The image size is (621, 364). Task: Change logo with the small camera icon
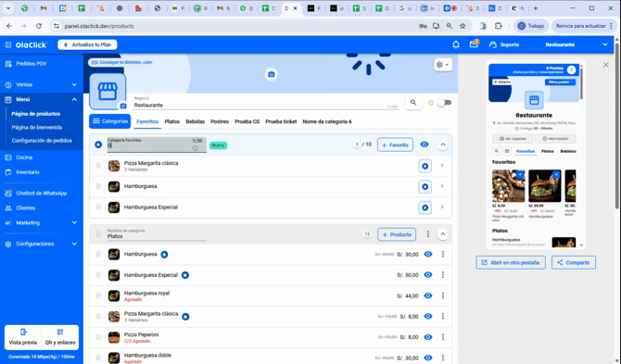coord(123,106)
